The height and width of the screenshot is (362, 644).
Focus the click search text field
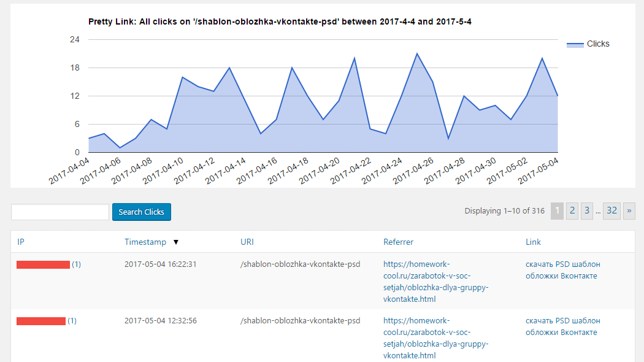tap(60, 212)
